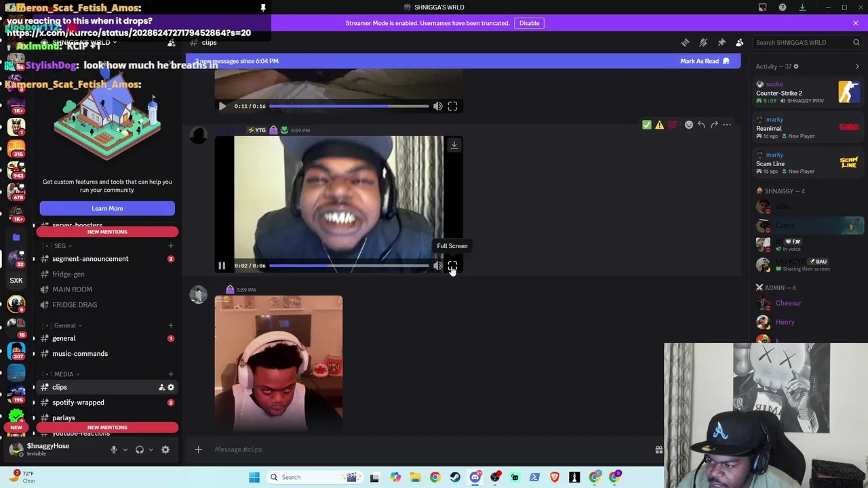The width and height of the screenshot is (868, 488).
Task: Show pinned messages
Action: (x=722, y=43)
